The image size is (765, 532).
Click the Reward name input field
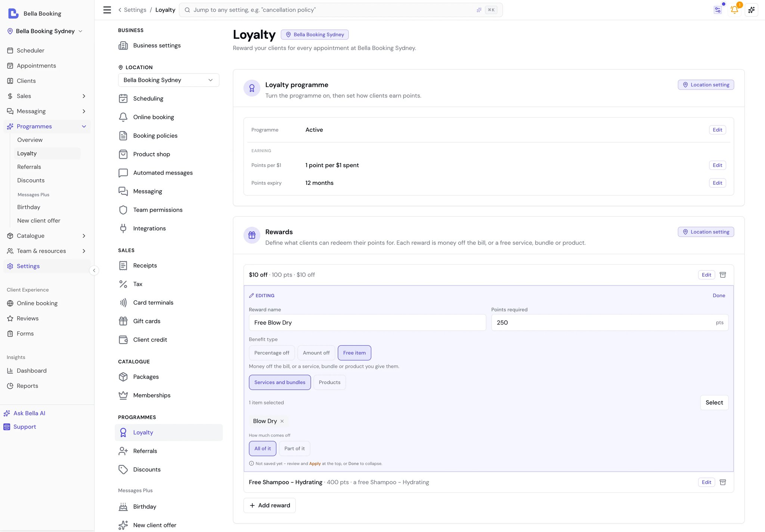367,323
